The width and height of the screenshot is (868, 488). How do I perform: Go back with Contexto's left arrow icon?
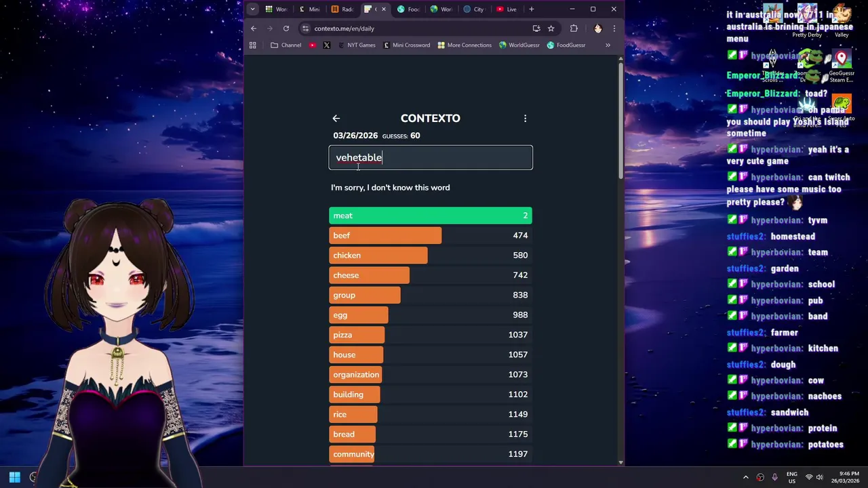pos(336,119)
